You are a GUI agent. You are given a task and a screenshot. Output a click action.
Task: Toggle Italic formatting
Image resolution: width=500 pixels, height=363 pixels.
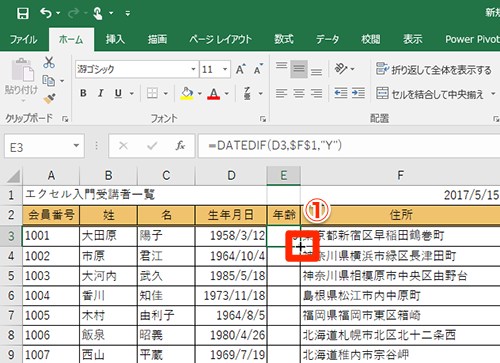[x=101, y=93]
